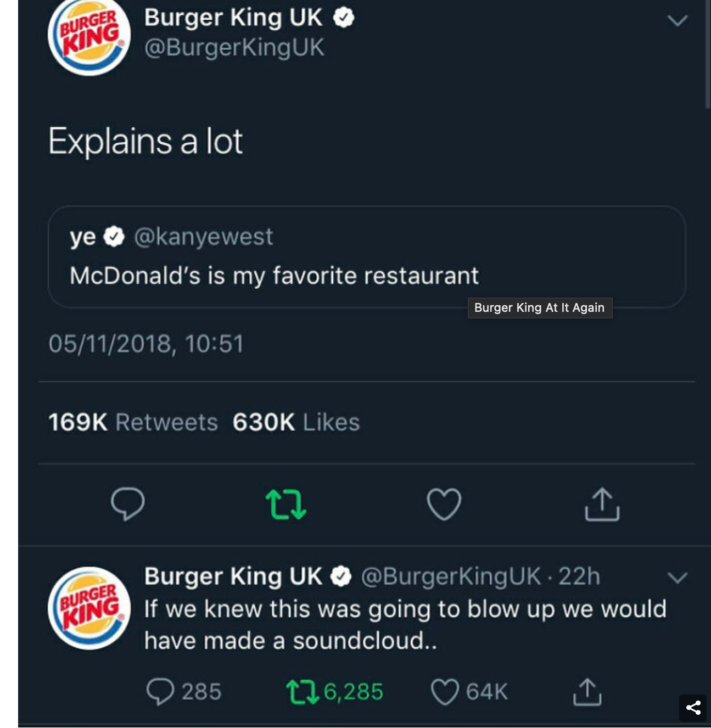Click the share button in bottom corner

693,708
